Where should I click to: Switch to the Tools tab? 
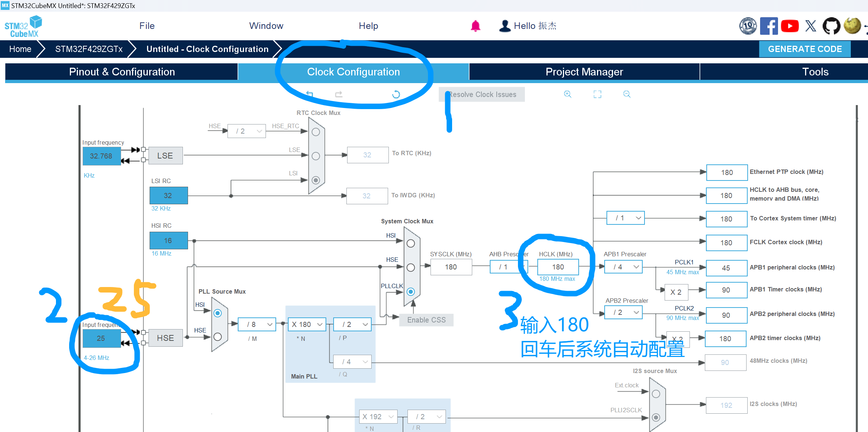tap(815, 72)
